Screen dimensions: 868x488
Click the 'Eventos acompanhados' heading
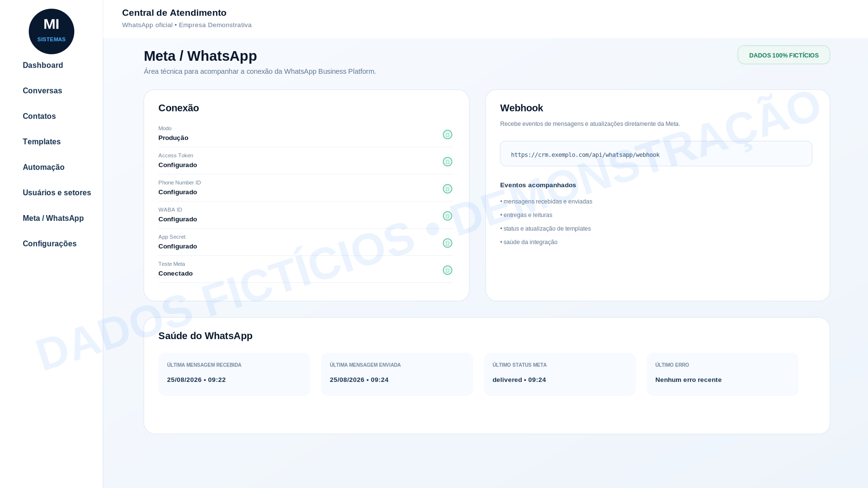(538, 185)
